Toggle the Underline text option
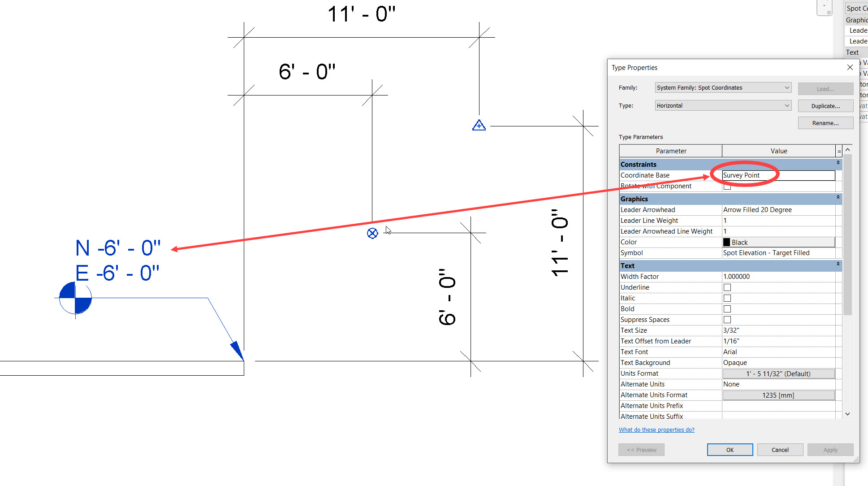This screenshot has width=868, height=486. (727, 287)
